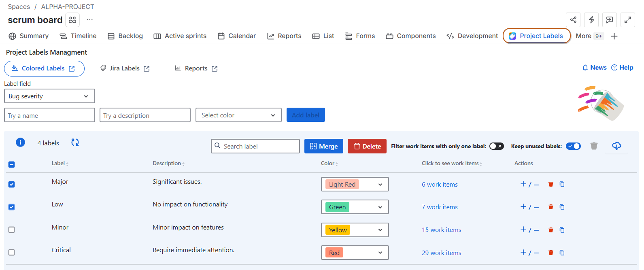Image resolution: width=644 pixels, height=270 pixels.
Task: Open the Bug severity label field dropdown
Action: [49, 96]
